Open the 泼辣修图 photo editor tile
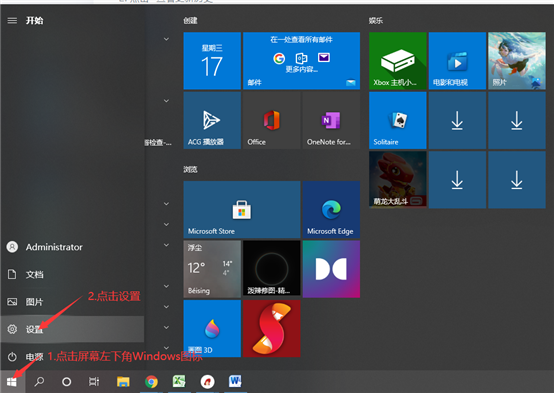Screen dimensions: 554x393 coord(271,269)
